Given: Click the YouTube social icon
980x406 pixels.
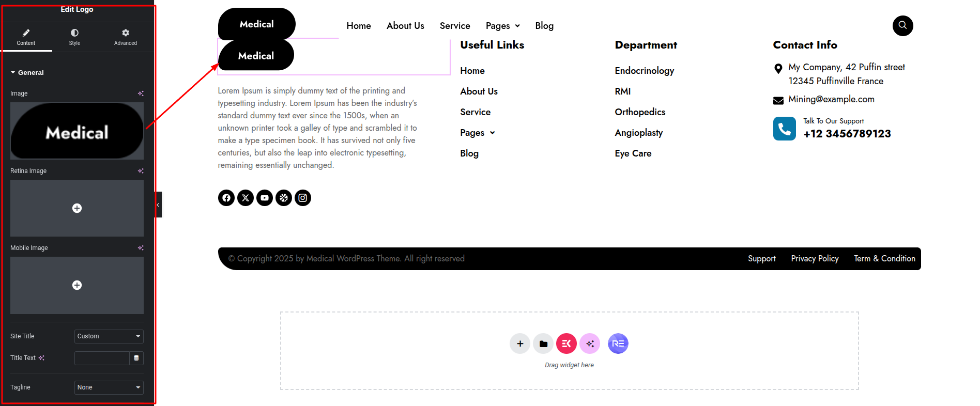Looking at the screenshot, I should pyautogui.click(x=265, y=198).
